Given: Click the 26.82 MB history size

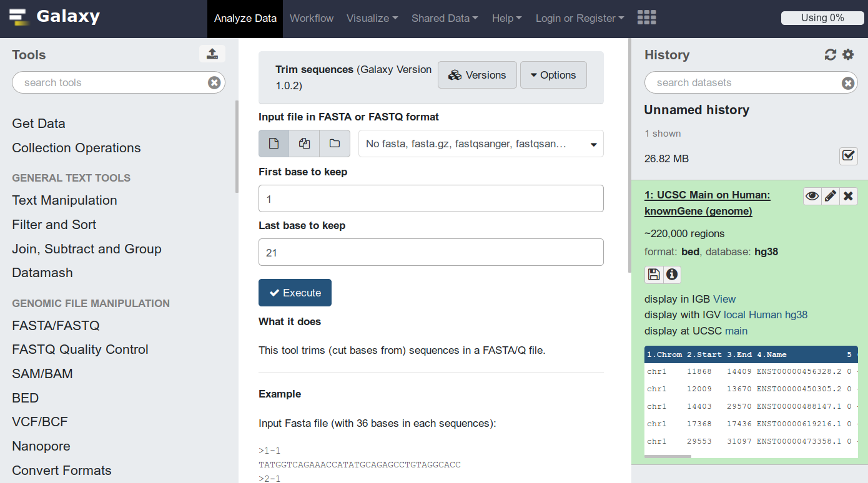Looking at the screenshot, I should [x=666, y=159].
